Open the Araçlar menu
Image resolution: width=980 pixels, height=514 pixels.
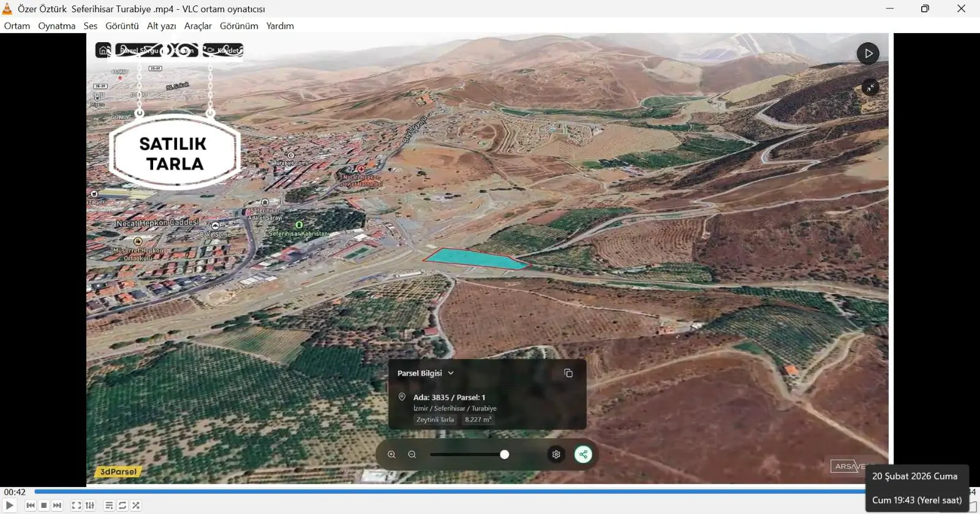click(x=198, y=26)
